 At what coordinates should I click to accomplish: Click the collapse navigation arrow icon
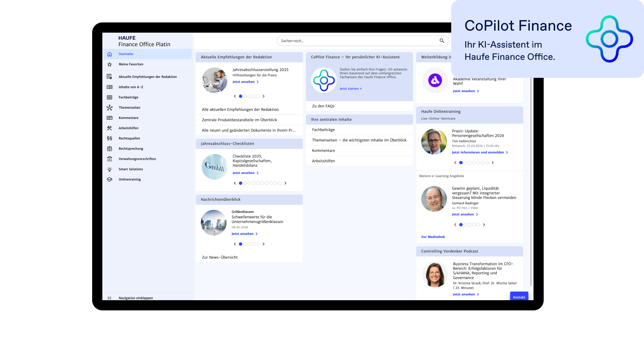[x=109, y=298]
